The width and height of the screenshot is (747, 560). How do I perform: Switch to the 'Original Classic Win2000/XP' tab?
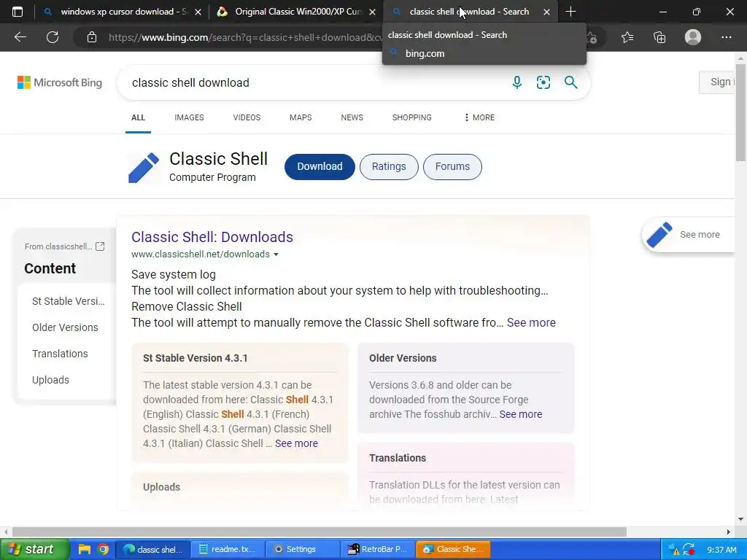tap(296, 12)
